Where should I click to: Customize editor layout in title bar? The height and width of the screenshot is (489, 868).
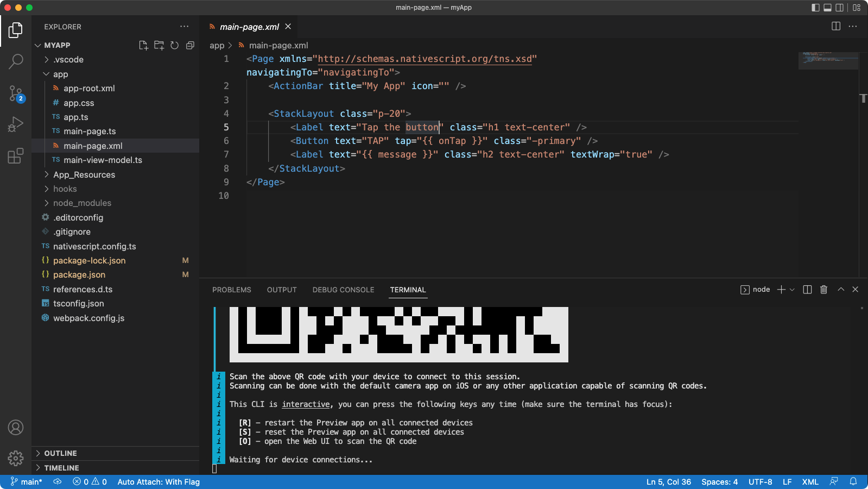coord(857,8)
